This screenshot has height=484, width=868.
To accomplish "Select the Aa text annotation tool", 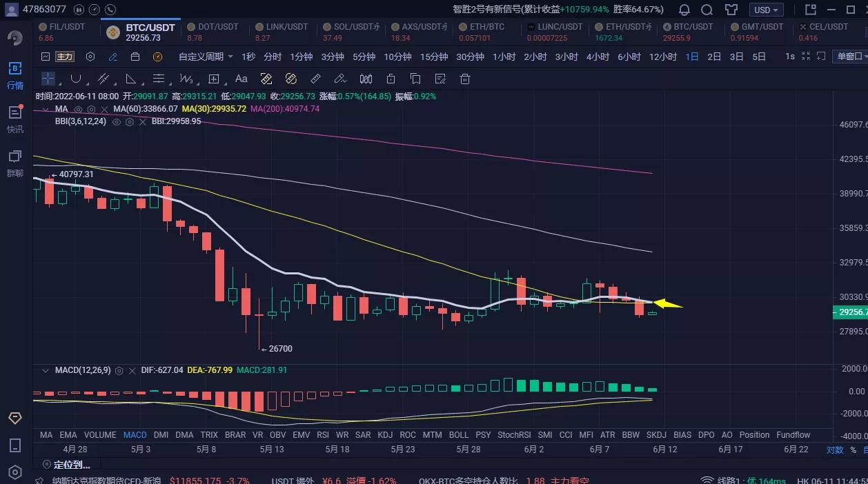I will 241,79.
